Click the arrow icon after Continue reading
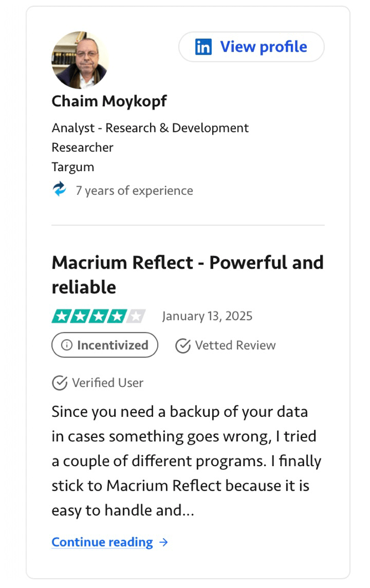The image size is (370, 588). pyautogui.click(x=164, y=543)
